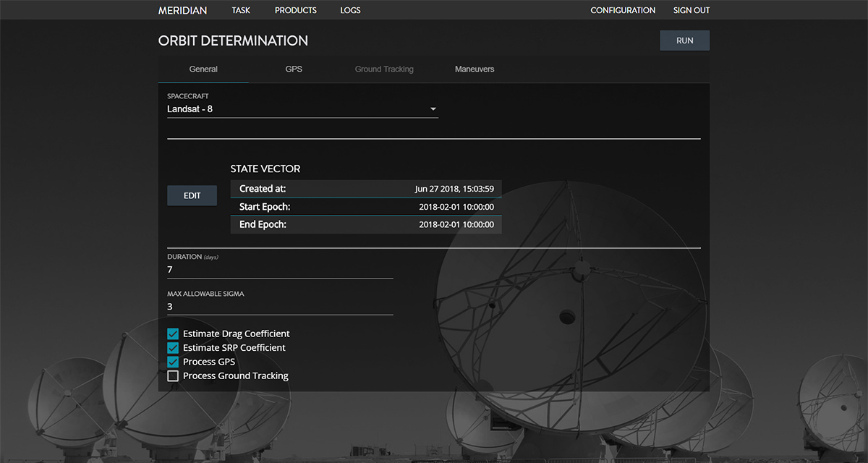Click the Spacecraft dropdown arrow icon

point(433,109)
